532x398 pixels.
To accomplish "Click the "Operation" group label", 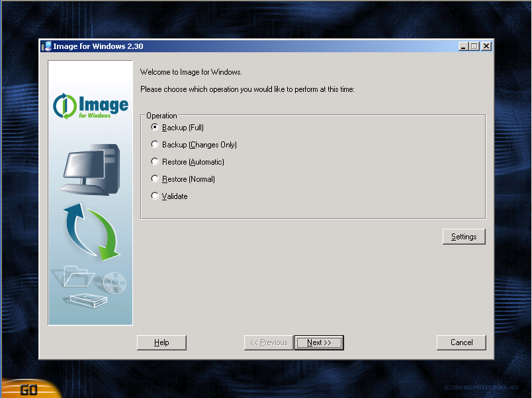I will click(x=161, y=116).
